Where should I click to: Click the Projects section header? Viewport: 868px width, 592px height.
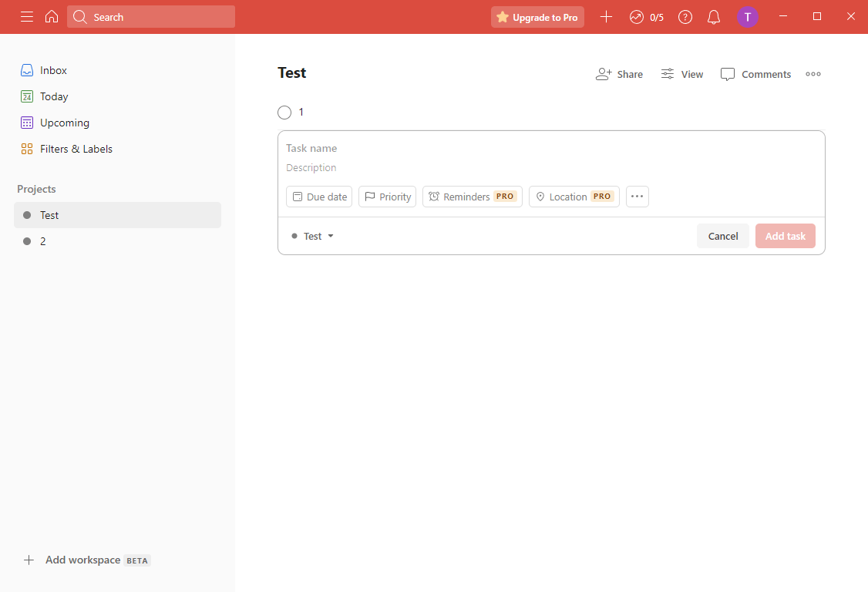[x=36, y=189]
